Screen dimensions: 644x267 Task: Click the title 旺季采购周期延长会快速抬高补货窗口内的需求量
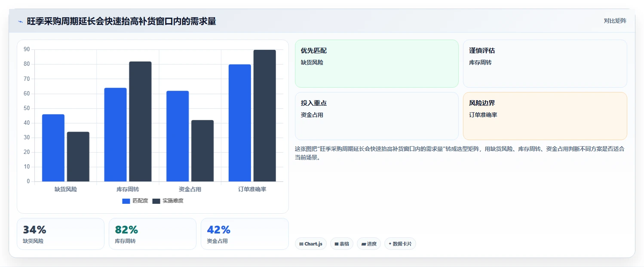pos(121,21)
